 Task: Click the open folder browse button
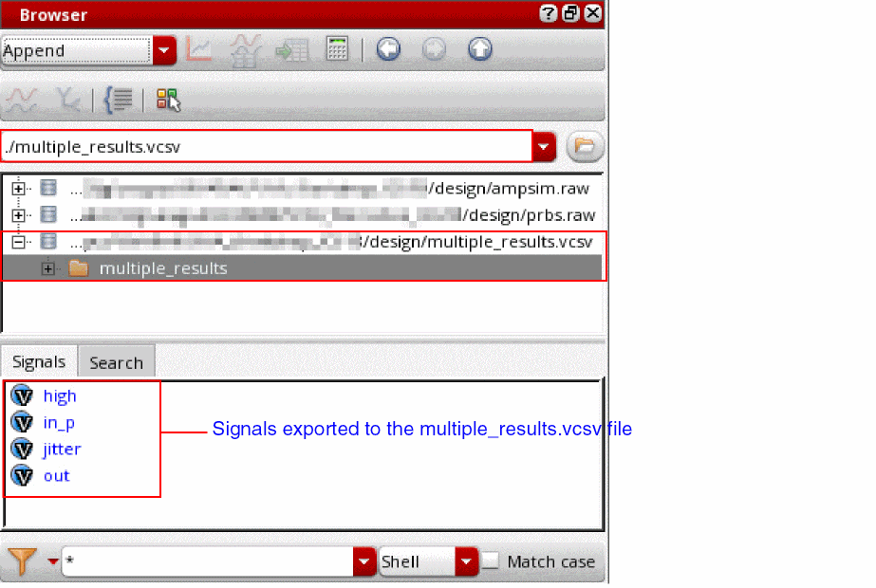pos(585,146)
